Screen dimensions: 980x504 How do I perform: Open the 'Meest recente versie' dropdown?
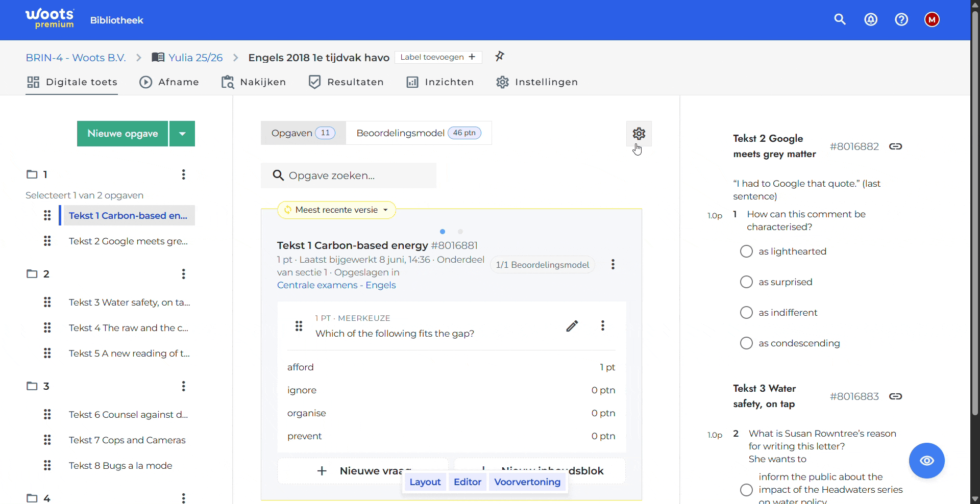tap(336, 210)
